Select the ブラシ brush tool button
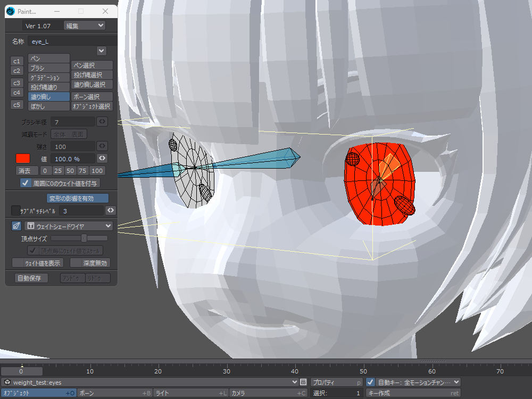This screenshot has width=532, height=399. point(49,68)
